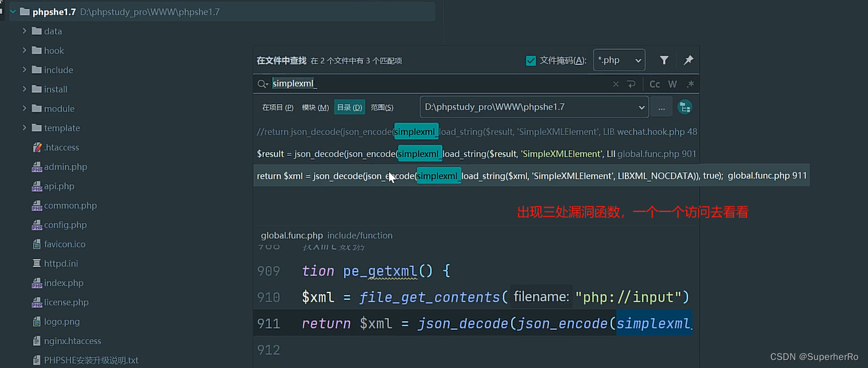Turn on regex mode with the .* icon
The height and width of the screenshot is (368, 868).
coord(690,84)
